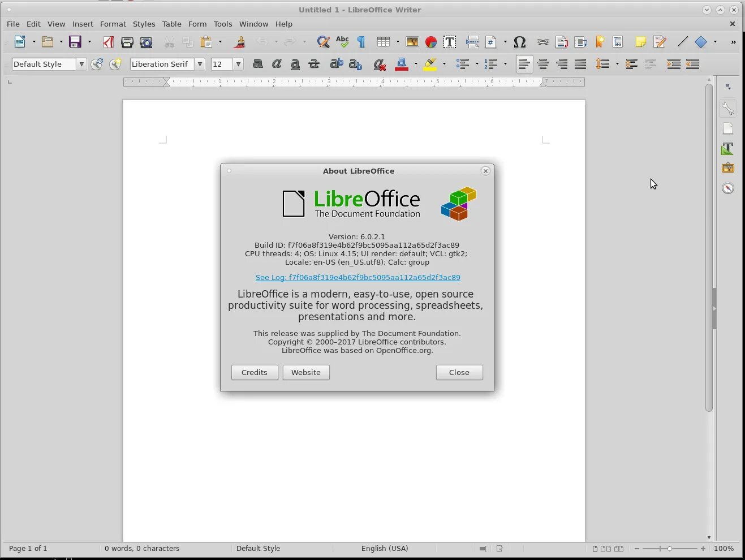
Task: Toggle formatting marks (pilcrow icon)
Action: (x=361, y=42)
